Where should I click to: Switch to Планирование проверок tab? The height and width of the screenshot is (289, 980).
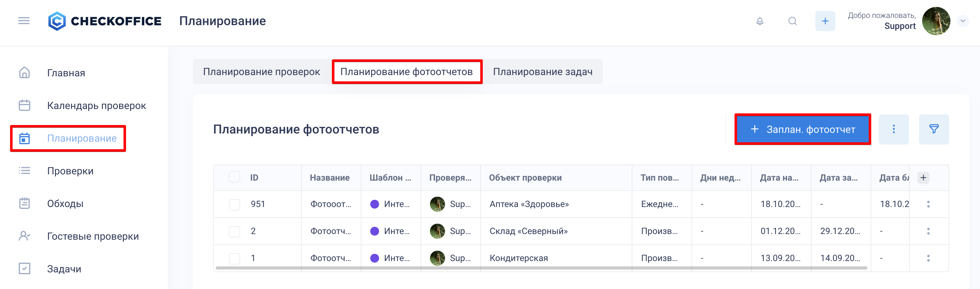click(262, 72)
